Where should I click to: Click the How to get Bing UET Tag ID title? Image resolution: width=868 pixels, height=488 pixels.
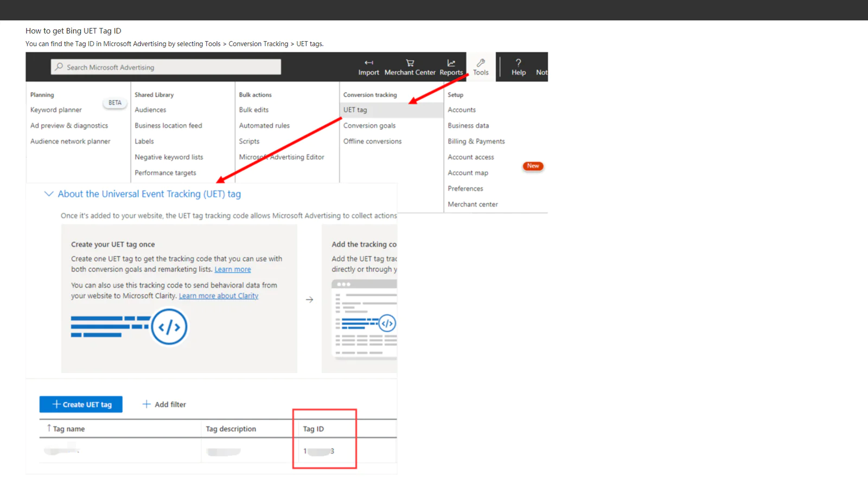[73, 31]
